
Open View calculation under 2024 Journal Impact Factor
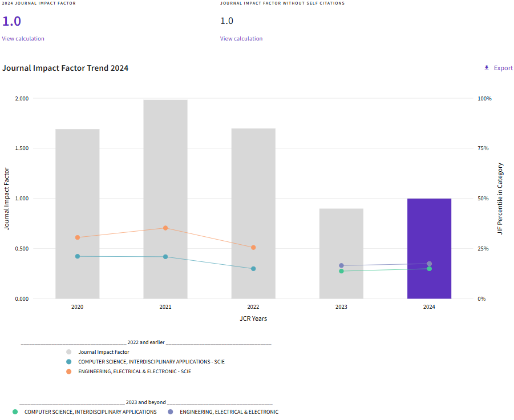[x=23, y=39]
